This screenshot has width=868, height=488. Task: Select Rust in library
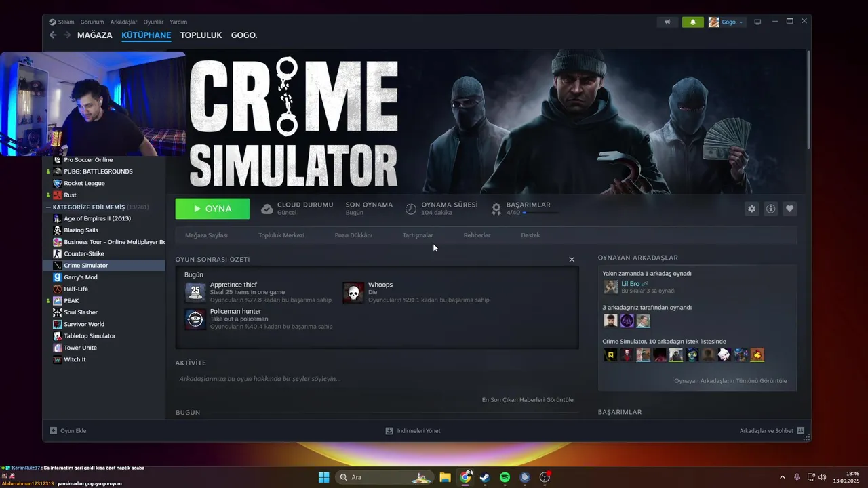click(x=70, y=195)
